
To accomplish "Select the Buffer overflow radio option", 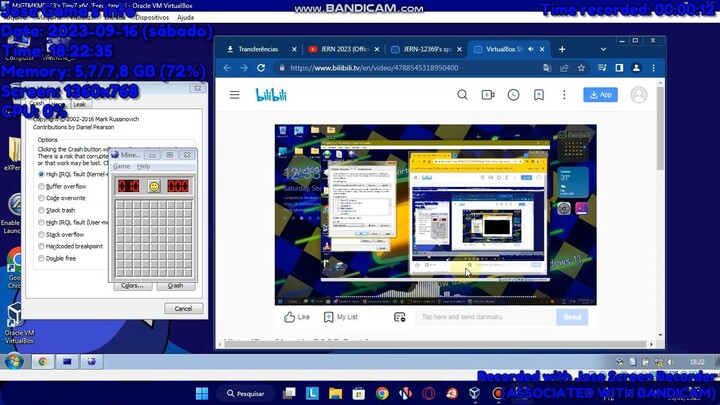I will 42,186.
